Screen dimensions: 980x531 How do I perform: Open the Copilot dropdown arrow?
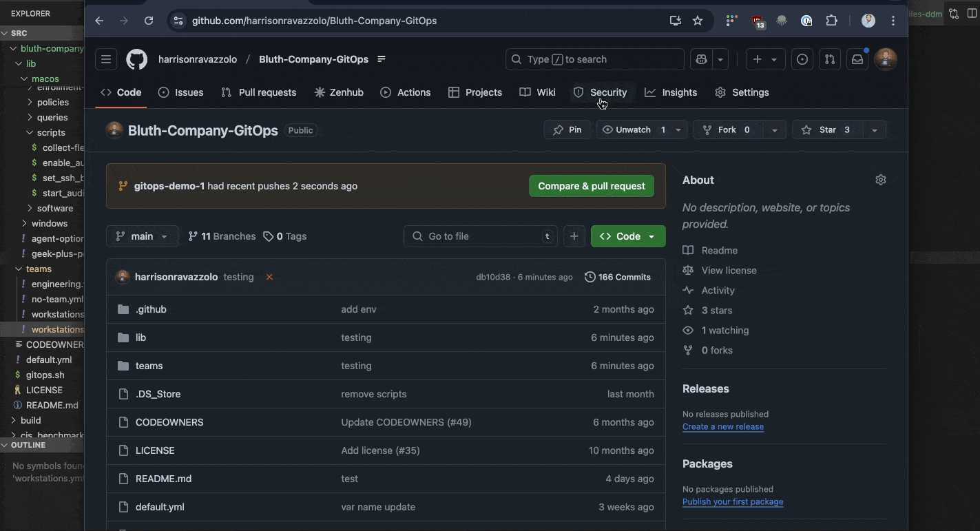pyautogui.click(x=720, y=59)
